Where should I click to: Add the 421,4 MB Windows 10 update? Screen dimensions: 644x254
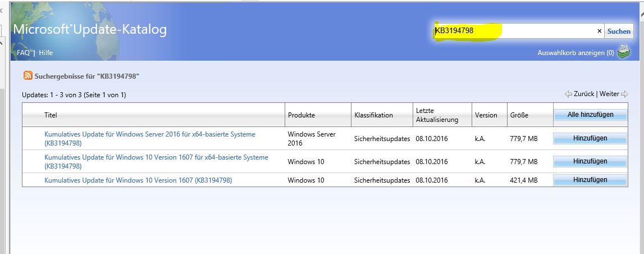coord(590,180)
